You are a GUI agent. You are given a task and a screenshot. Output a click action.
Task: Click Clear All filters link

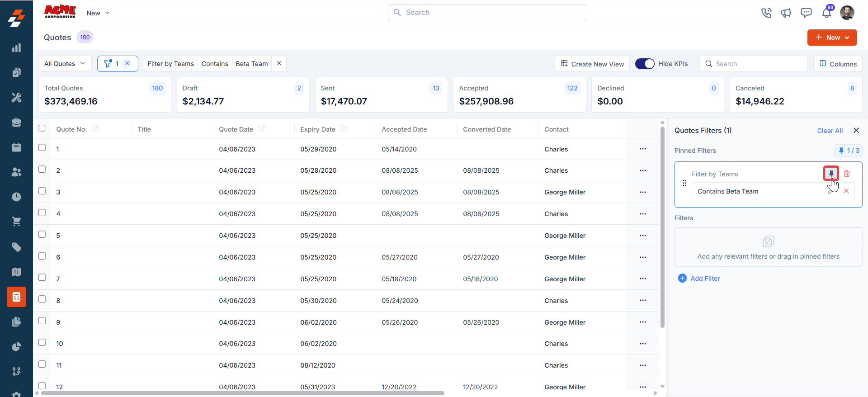click(830, 131)
